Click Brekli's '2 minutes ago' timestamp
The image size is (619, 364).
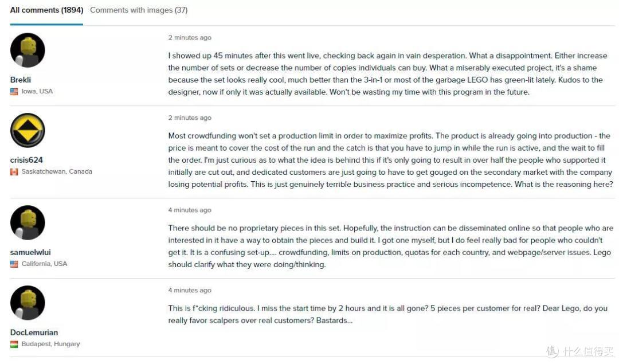point(190,37)
